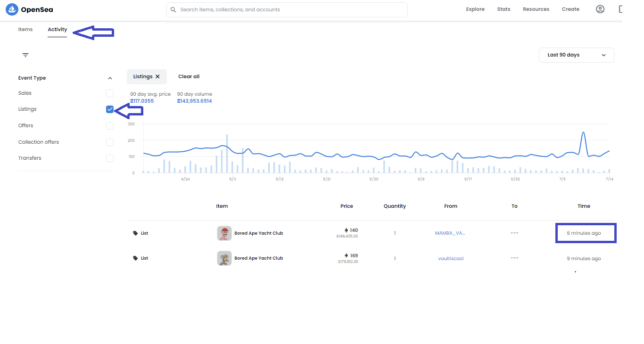Open the Last 90 days dropdown
644x344 pixels.
(x=577, y=55)
